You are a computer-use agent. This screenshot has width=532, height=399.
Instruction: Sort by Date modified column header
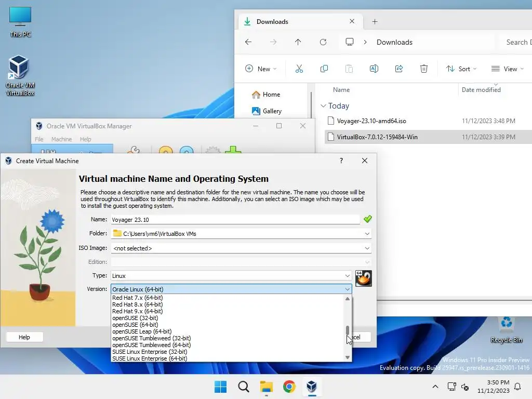(481, 89)
